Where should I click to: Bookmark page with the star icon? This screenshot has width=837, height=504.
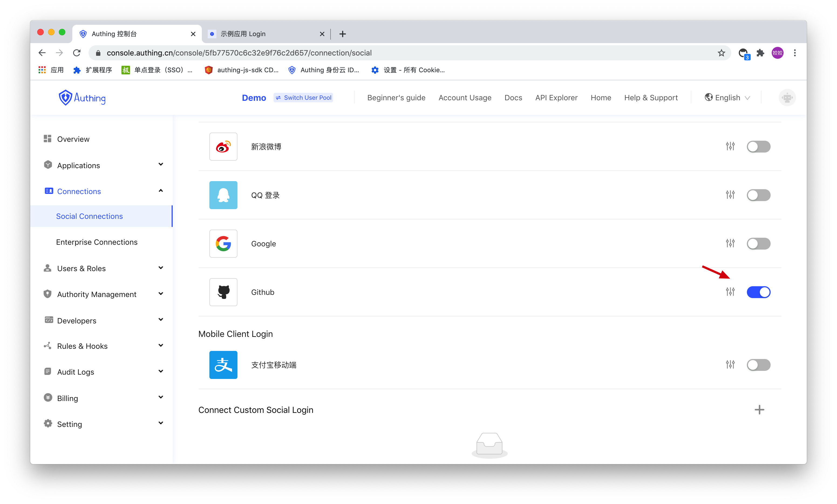(x=721, y=53)
